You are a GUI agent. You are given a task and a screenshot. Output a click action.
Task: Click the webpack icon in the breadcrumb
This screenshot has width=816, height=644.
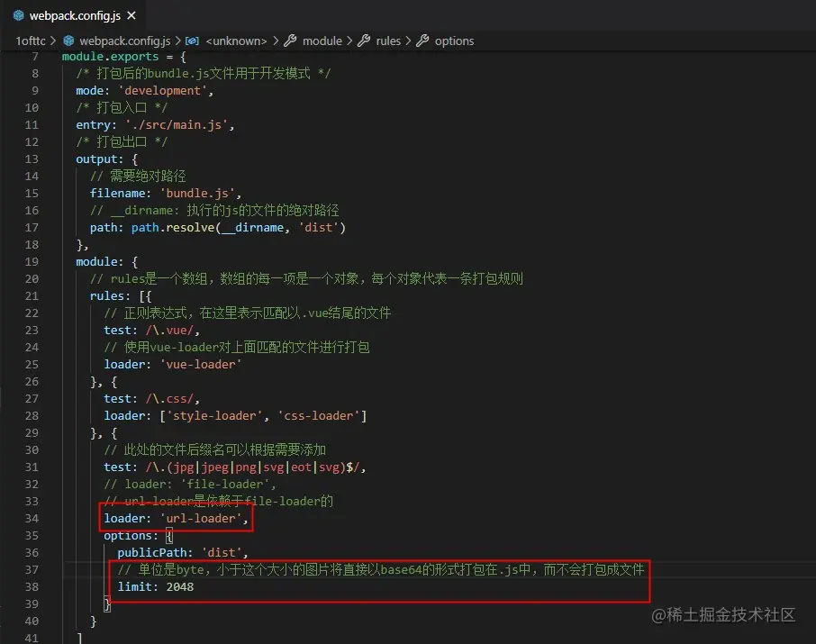(68, 41)
